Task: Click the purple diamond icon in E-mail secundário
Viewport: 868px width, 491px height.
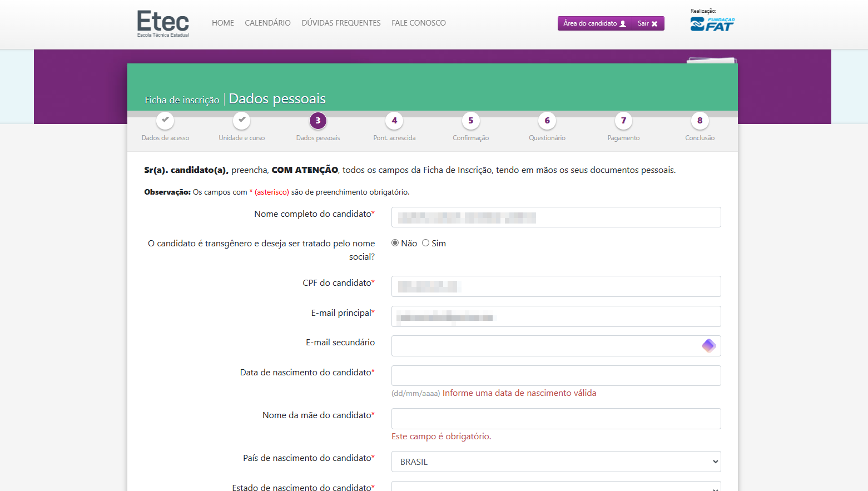Action: pos(708,346)
